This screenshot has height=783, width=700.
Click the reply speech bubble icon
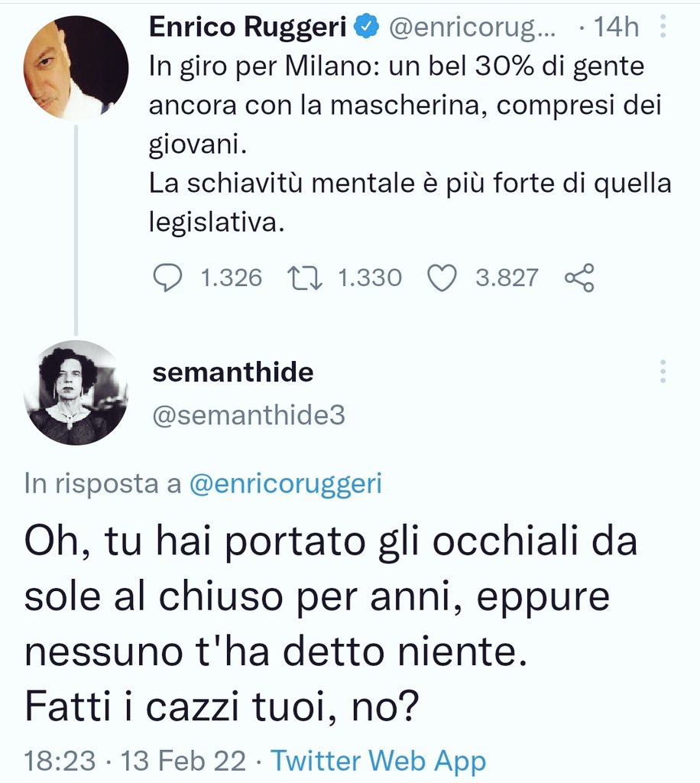(x=165, y=278)
